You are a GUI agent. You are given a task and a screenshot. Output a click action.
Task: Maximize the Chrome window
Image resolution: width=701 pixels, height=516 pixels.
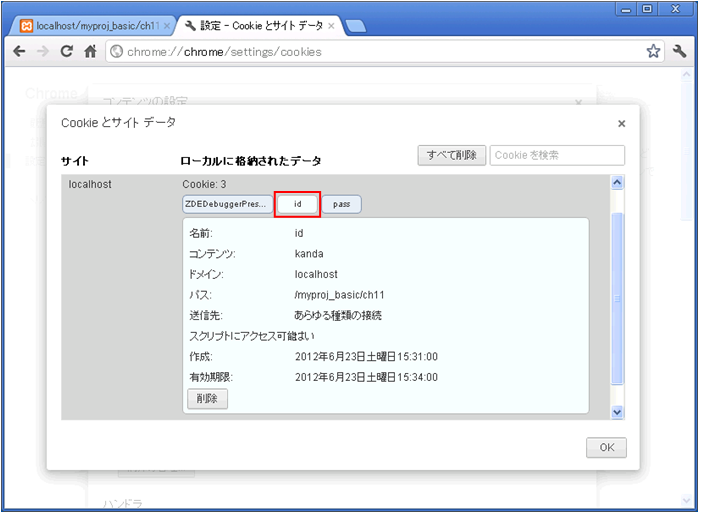(647, 9)
